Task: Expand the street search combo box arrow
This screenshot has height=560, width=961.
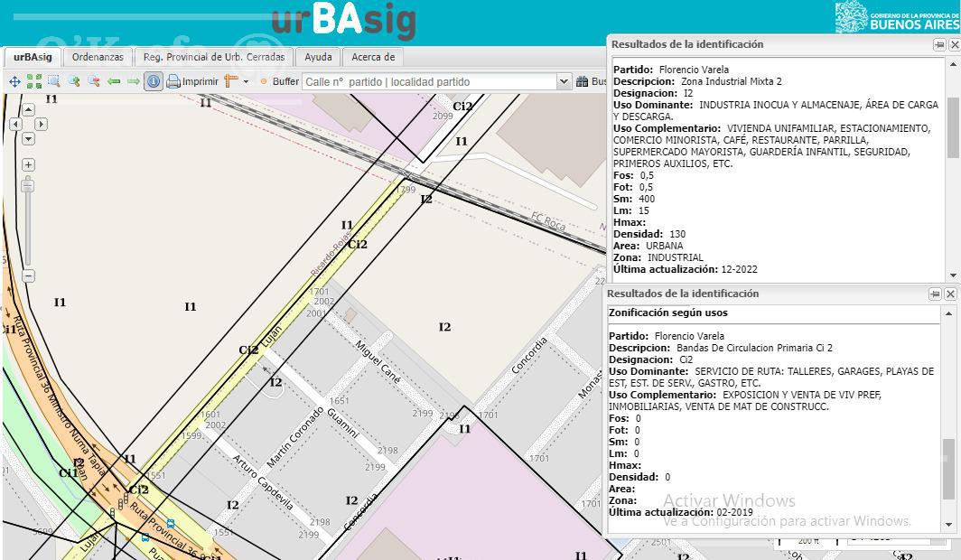Action: coord(564,82)
